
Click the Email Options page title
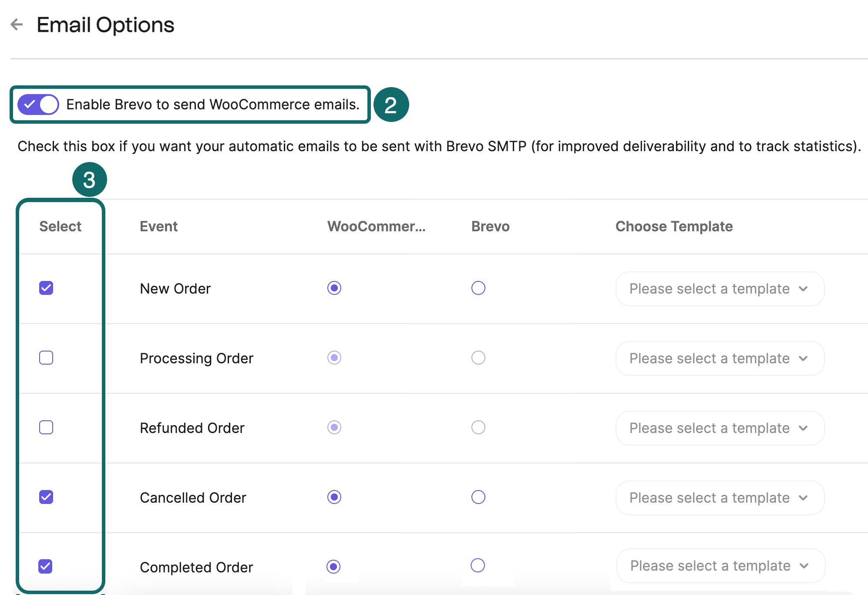(x=105, y=25)
